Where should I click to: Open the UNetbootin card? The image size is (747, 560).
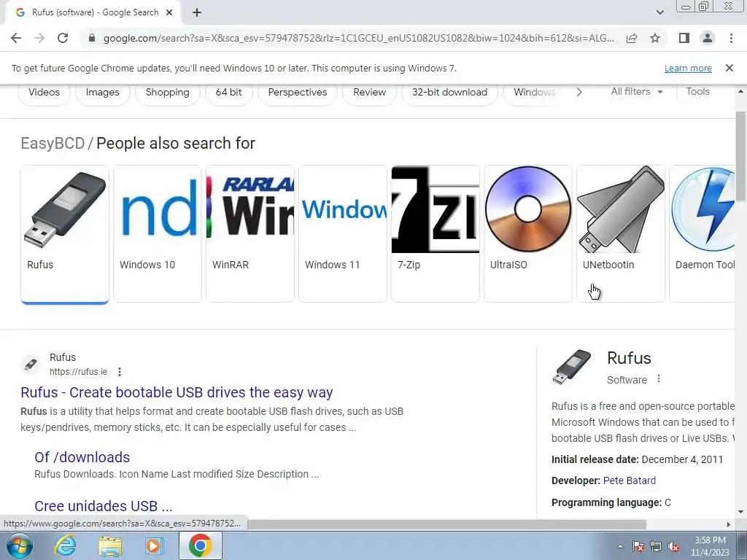621,234
